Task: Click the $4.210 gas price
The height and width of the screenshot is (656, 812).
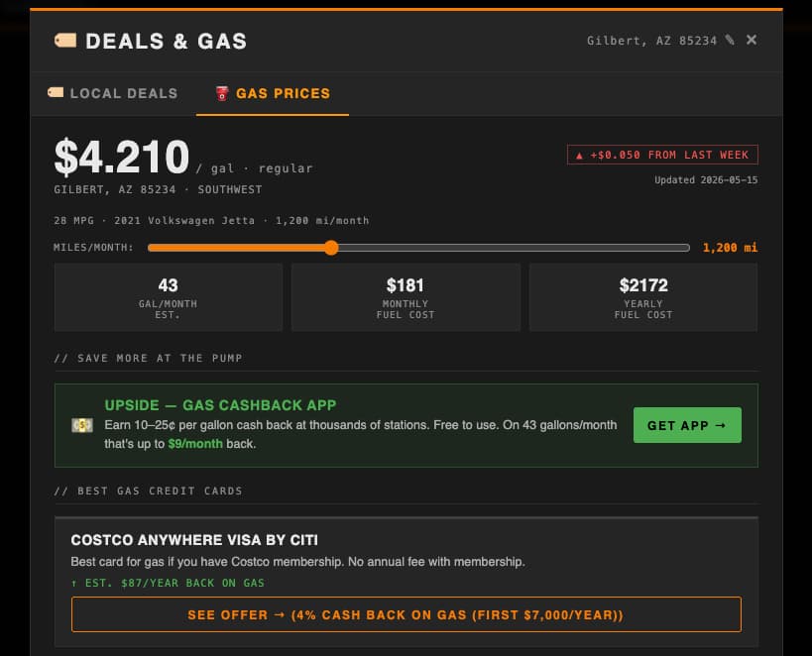Action: click(122, 157)
